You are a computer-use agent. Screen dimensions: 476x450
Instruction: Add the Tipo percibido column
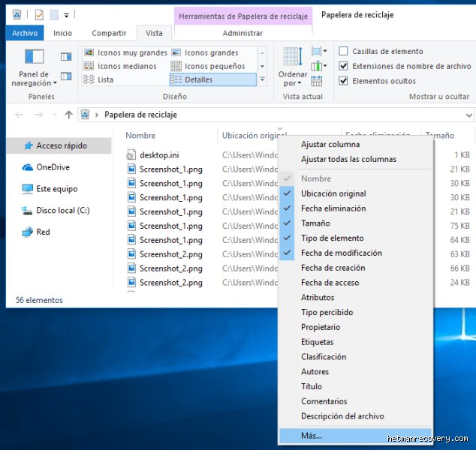click(355, 312)
